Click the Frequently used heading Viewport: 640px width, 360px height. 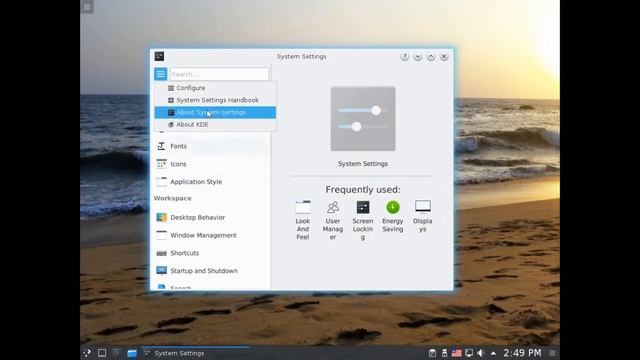363,190
